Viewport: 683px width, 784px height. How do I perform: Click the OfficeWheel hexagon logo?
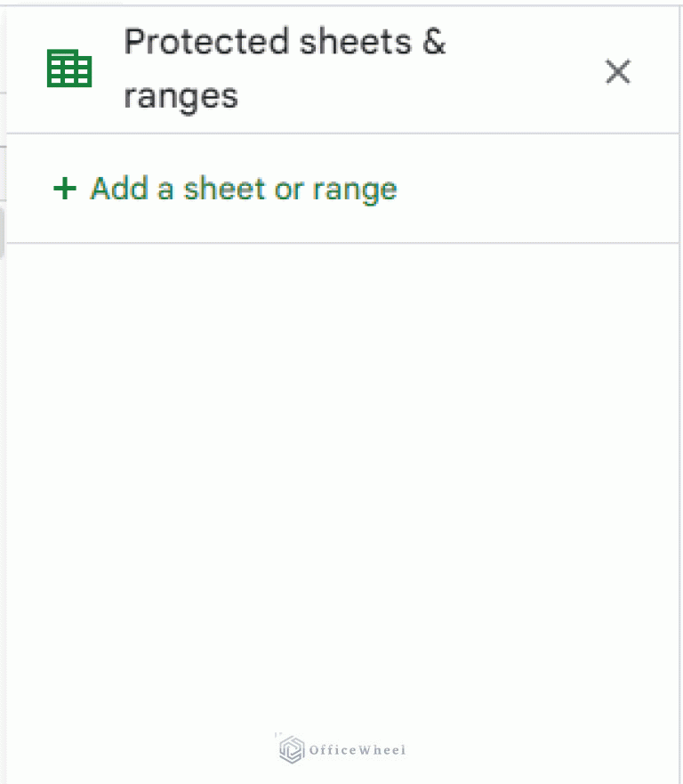290,750
